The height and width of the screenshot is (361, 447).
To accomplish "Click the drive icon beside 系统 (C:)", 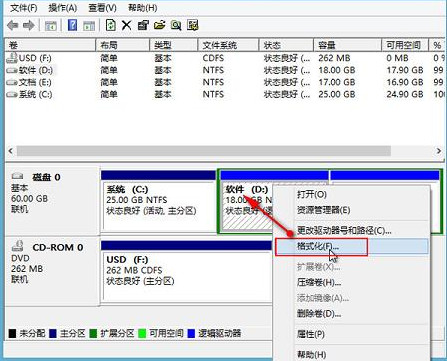I will coord(12,95).
